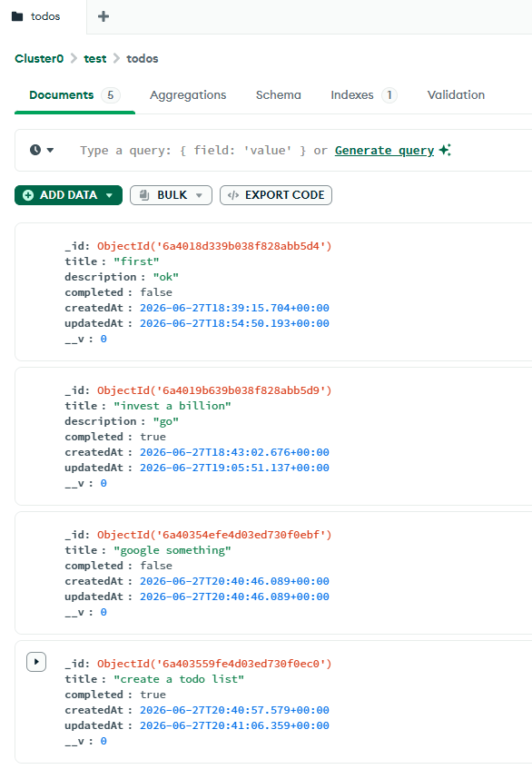Click createdAt value 2026-06-27T18:43:02.676
The width and height of the screenshot is (532, 769).
pos(234,452)
